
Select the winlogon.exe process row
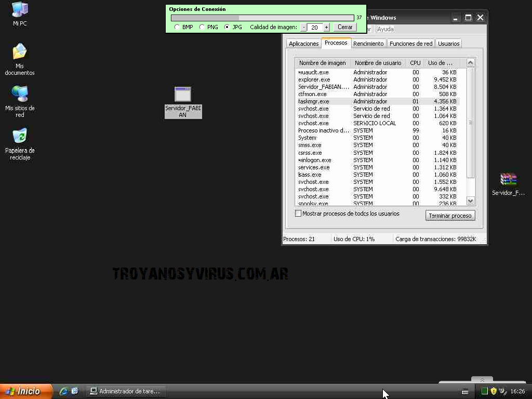377,160
